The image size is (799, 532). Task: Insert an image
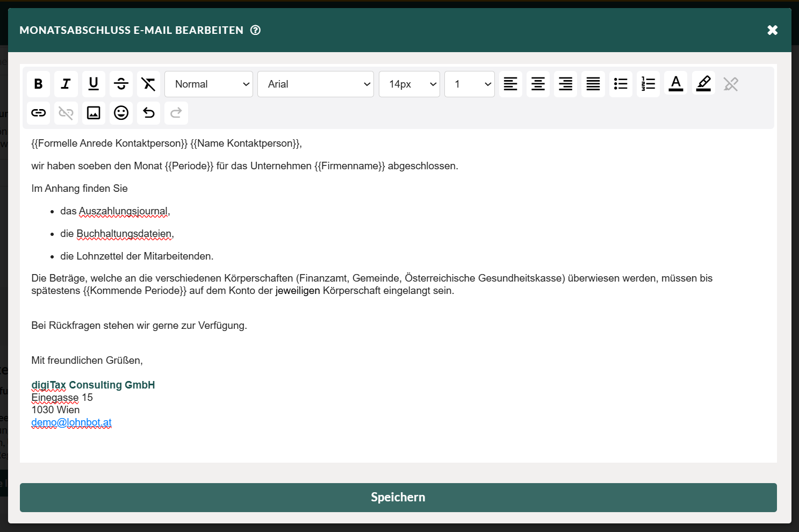[93, 113]
